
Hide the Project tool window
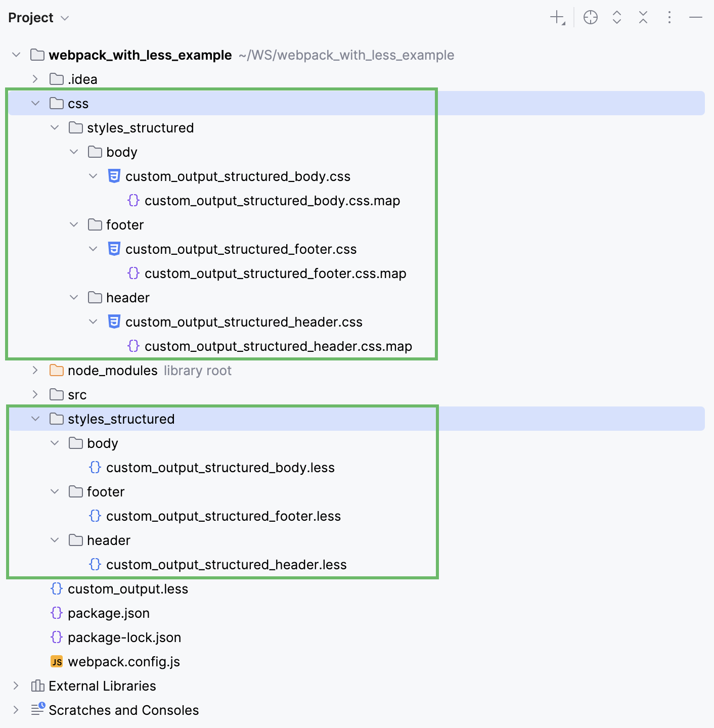coord(695,18)
